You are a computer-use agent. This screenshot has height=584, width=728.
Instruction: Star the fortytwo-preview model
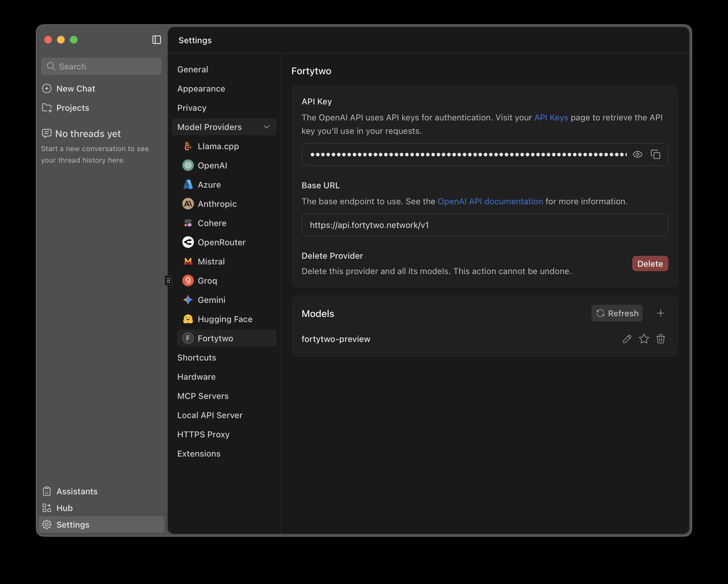coord(644,339)
